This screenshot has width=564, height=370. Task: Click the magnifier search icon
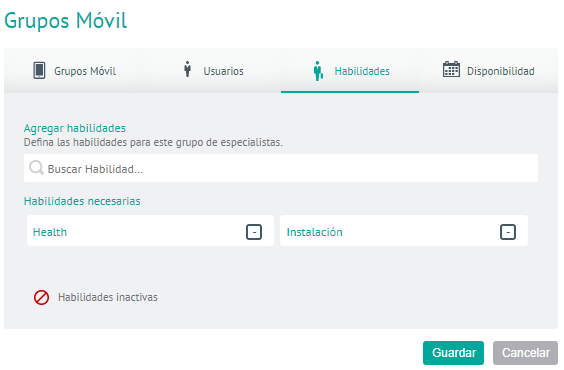[36, 168]
